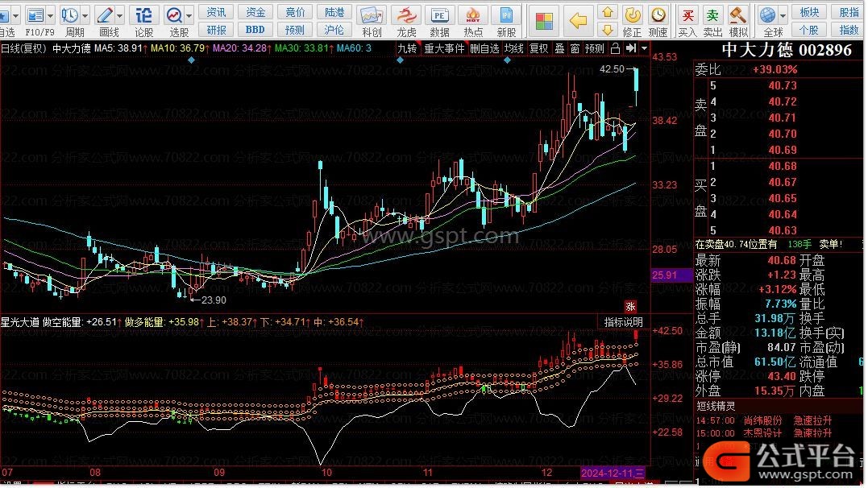This screenshot has width=868, height=488.
Task: Click the 板块 sector button
Action: click(809, 12)
